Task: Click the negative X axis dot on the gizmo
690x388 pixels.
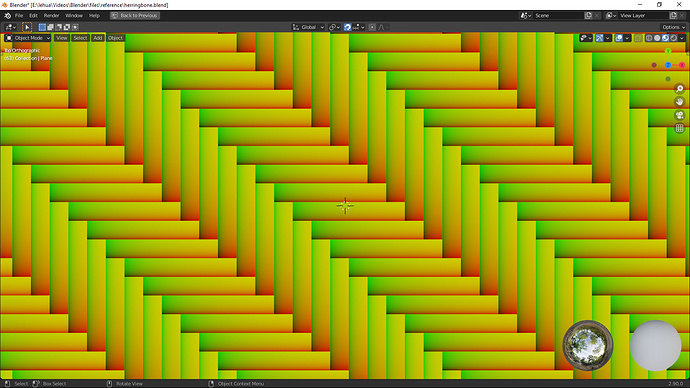Action: [654, 65]
